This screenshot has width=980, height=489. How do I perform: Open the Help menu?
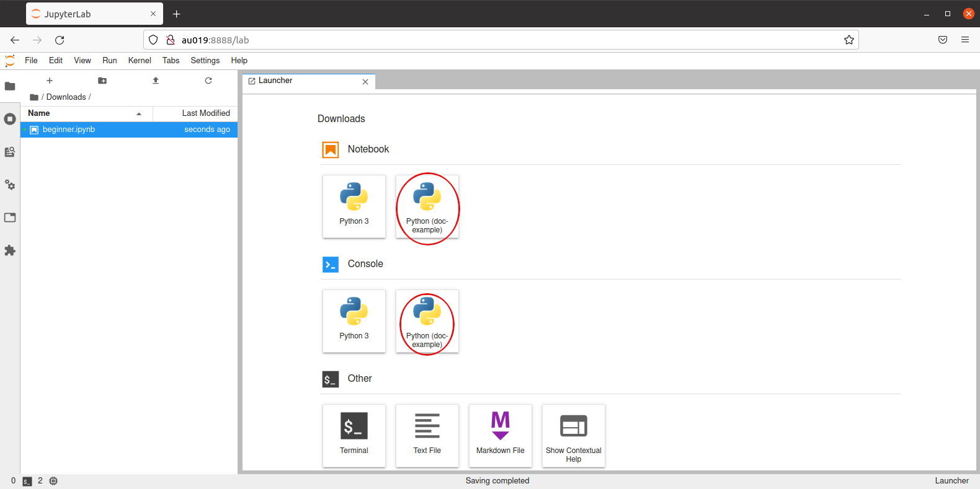click(239, 61)
